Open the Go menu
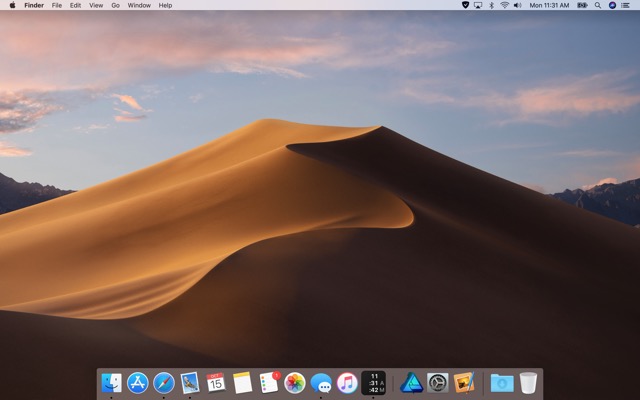The height and width of the screenshot is (400, 640). click(116, 5)
